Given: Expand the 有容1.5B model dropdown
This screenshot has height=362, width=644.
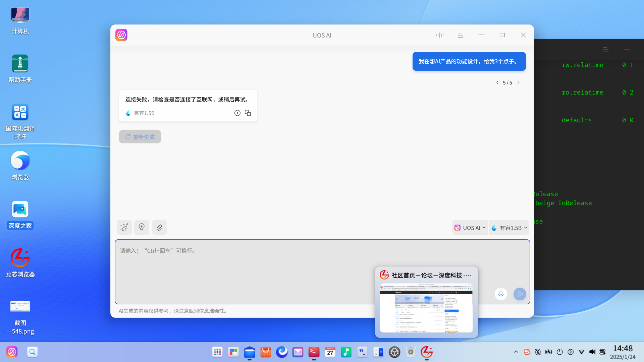Looking at the screenshot, I should point(509,228).
